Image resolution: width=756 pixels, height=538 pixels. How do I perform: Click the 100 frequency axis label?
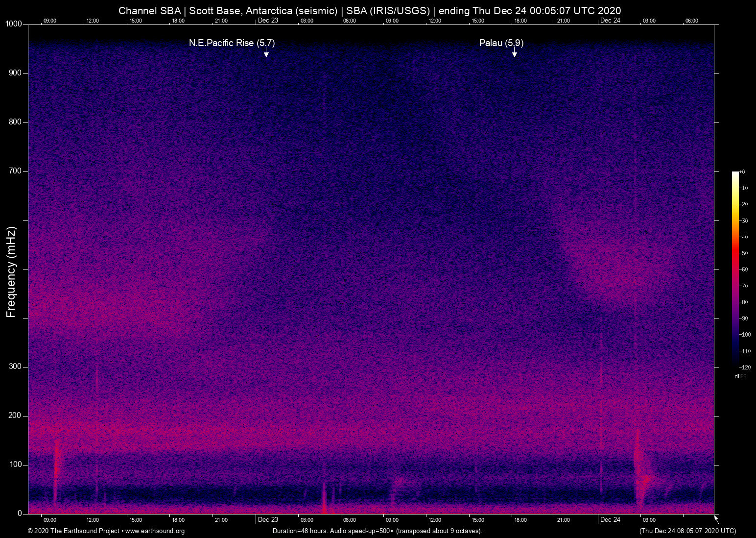point(15,465)
